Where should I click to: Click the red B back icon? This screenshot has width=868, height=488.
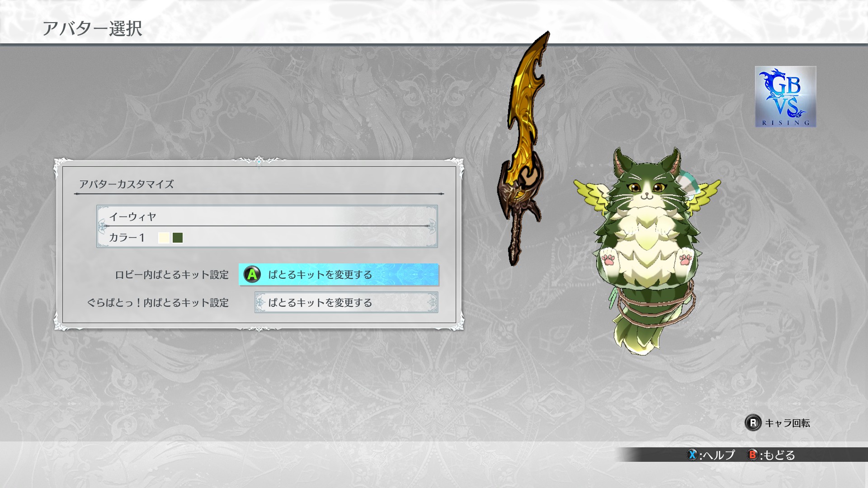752,455
